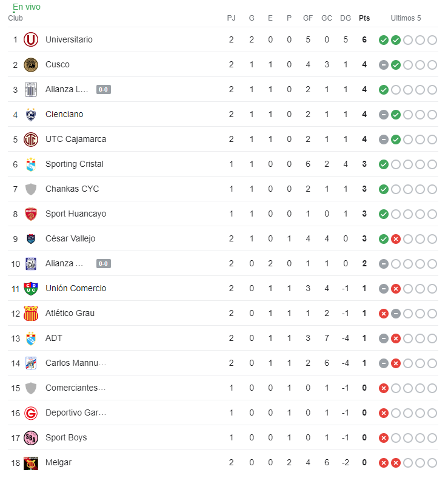
Task: Click the Pts column header
Action: [x=364, y=18]
